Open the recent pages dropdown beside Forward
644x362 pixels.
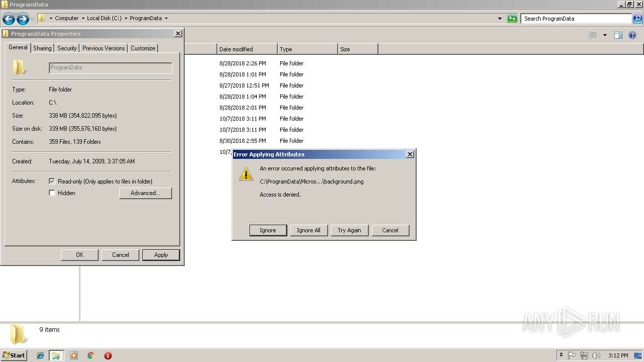33,19
